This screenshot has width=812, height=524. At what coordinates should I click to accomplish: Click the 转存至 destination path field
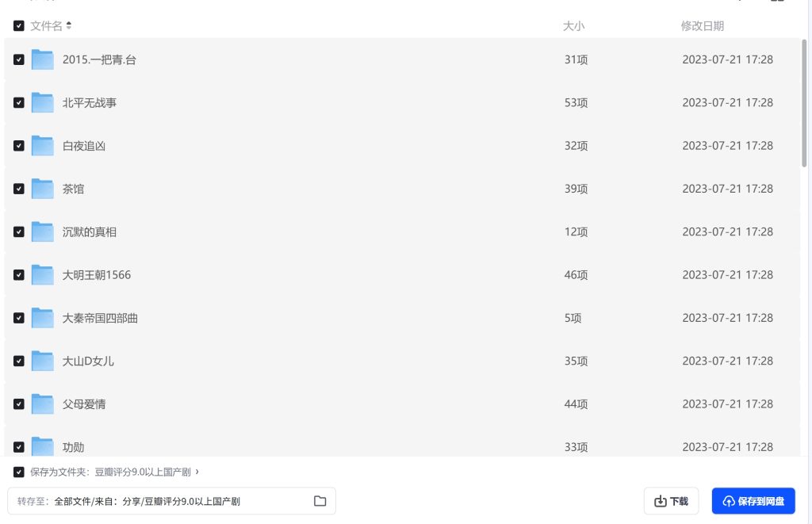point(171,501)
